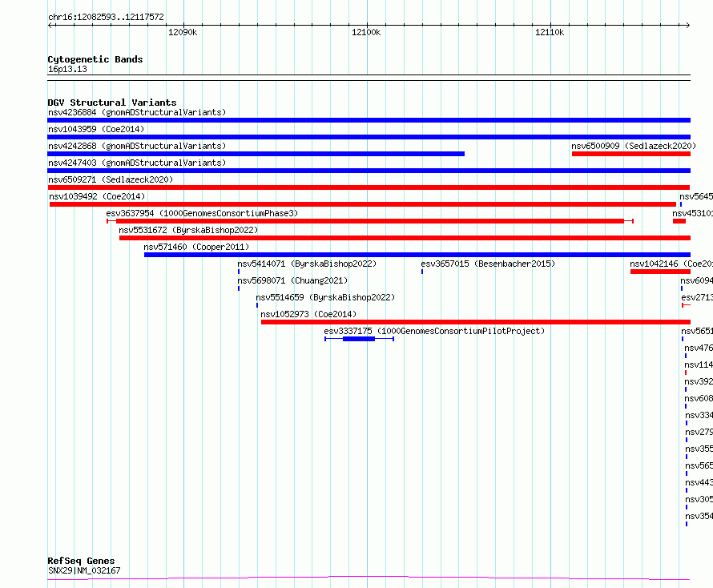The height and width of the screenshot is (588, 713).
Task: Click the chr16:12082593..12117572 region label
Action: (106, 17)
